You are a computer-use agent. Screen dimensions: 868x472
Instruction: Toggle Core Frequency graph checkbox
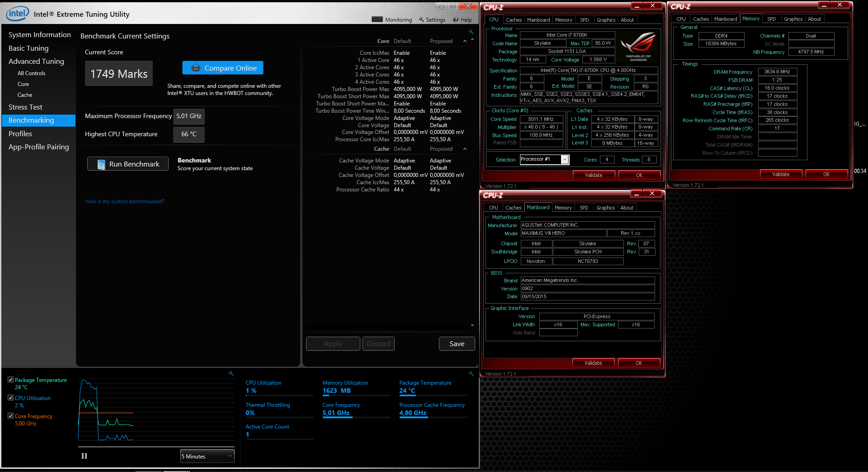pyautogui.click(x=10, y=416)
